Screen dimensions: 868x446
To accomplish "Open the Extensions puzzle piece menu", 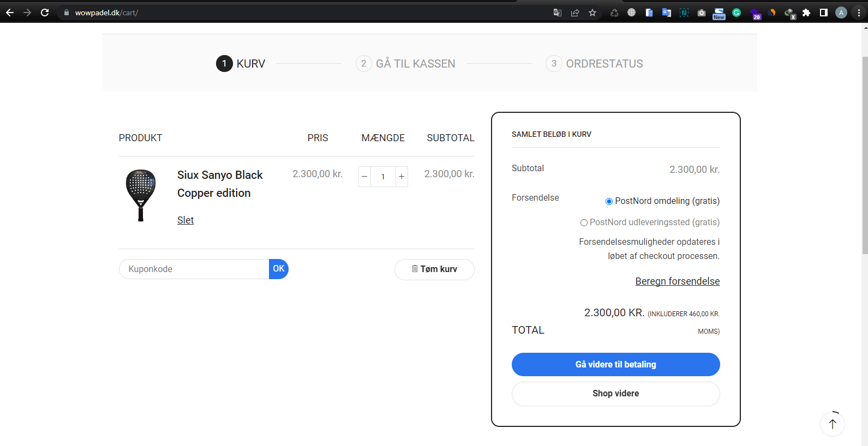I will [x=806, y=13].
